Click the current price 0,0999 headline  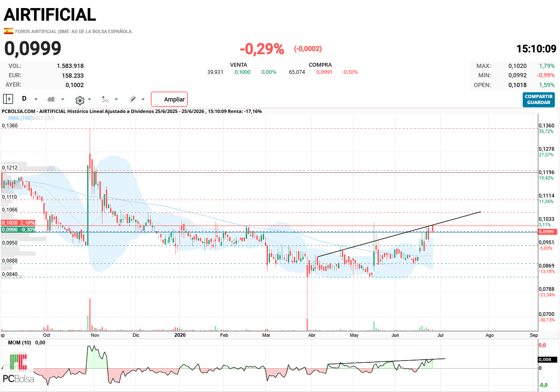(x=33, y=48)
